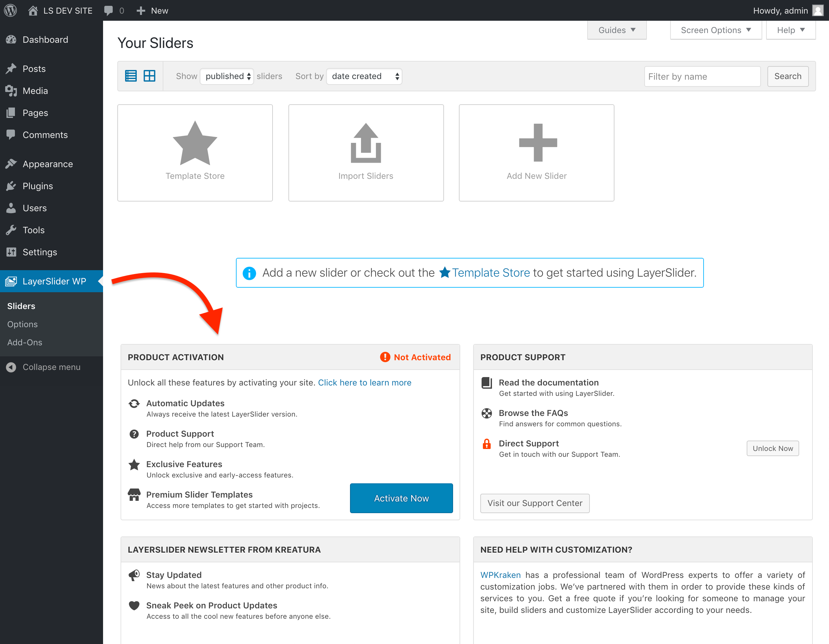Click the Filter by name input field
829x644 pixels.
tap(702, 76)
